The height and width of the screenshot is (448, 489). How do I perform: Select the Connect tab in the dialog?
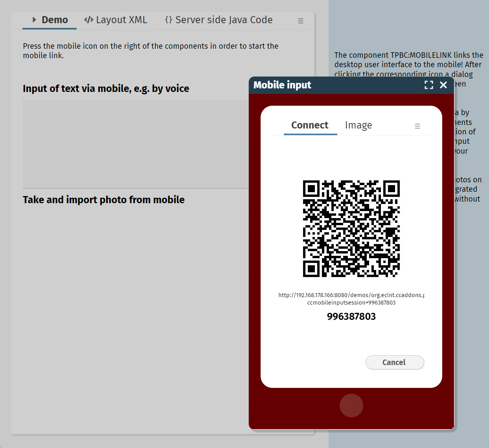click(x=310, y=125)
